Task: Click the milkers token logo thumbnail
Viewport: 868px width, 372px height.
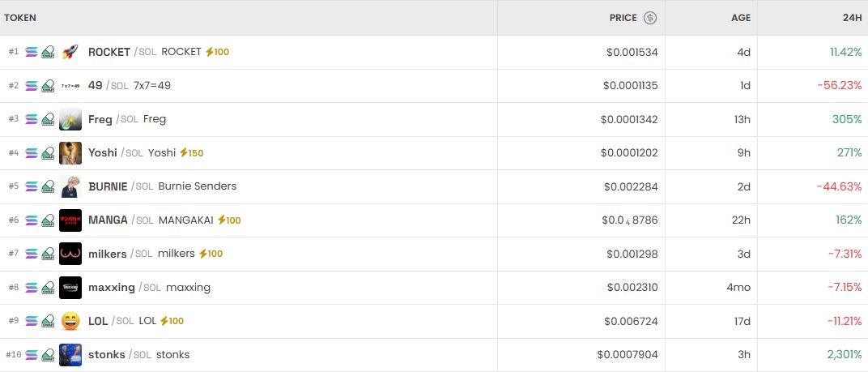Action: [70, 254]
